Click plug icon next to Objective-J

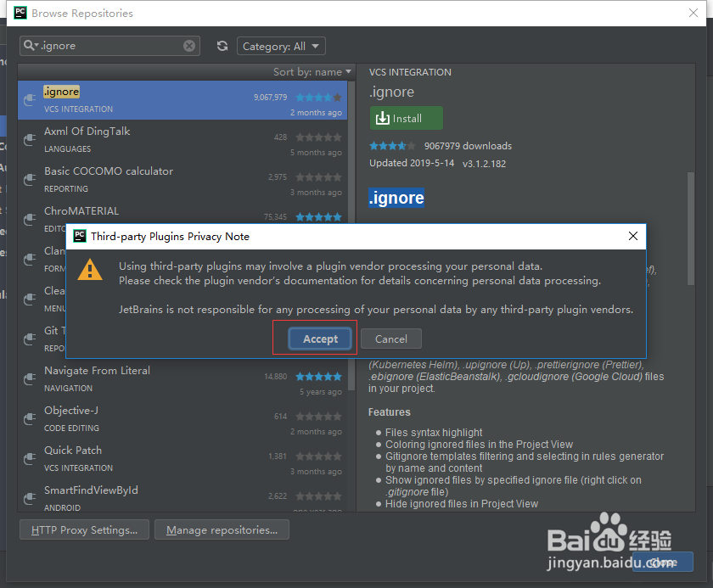pyautogui.click(x=30, y=418)
